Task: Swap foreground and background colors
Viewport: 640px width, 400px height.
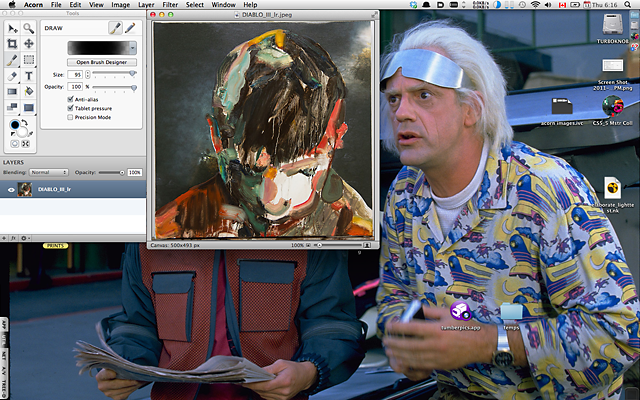Action: tap(25, 122)
